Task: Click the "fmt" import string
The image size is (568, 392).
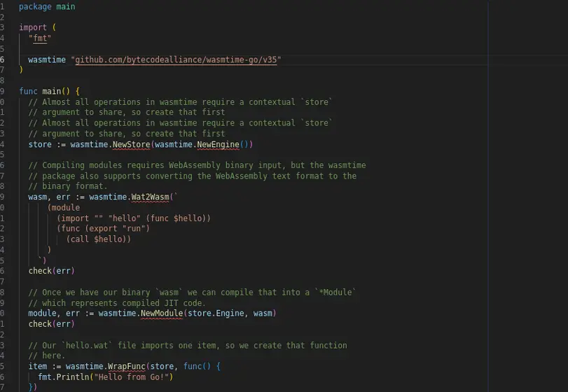Action: (x=40, y=38)
